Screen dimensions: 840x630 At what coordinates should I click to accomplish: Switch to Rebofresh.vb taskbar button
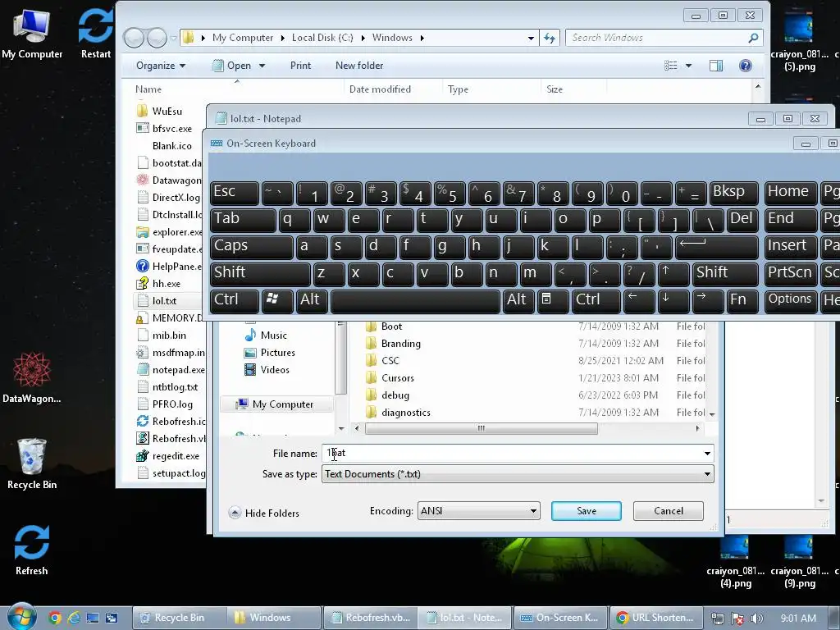pyautogui.click(x=369, y=618)
